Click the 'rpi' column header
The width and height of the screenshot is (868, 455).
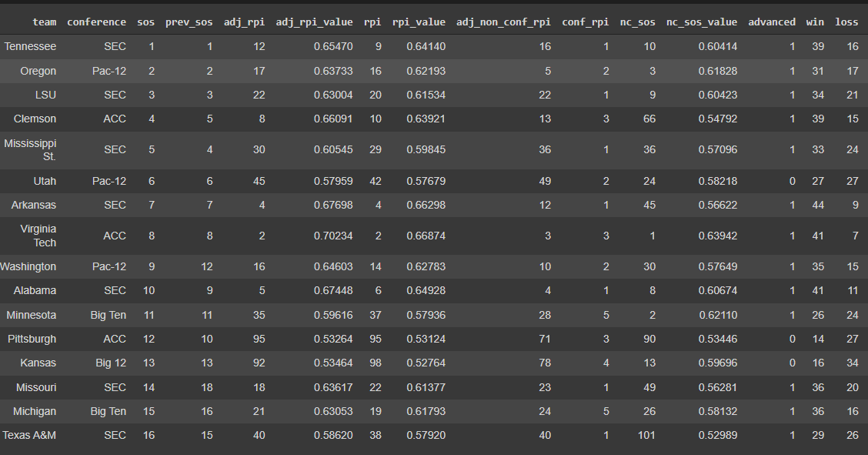[x=372, y=22]
